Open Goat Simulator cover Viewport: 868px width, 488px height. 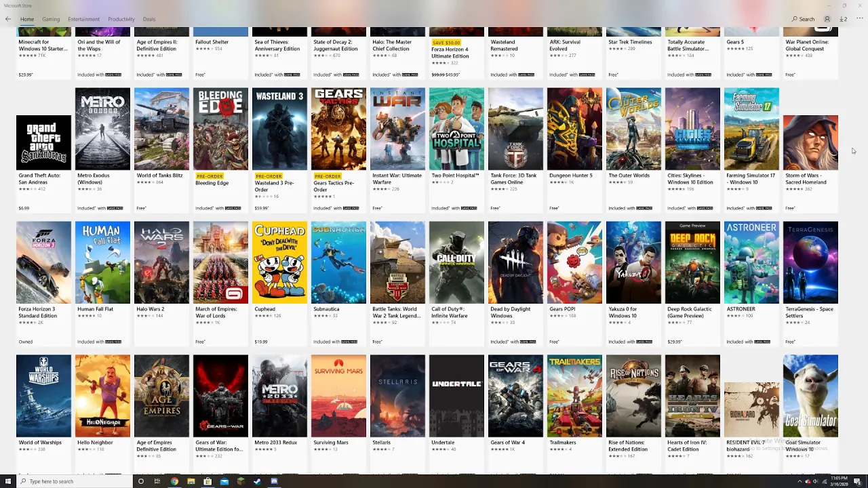(810, 396)
